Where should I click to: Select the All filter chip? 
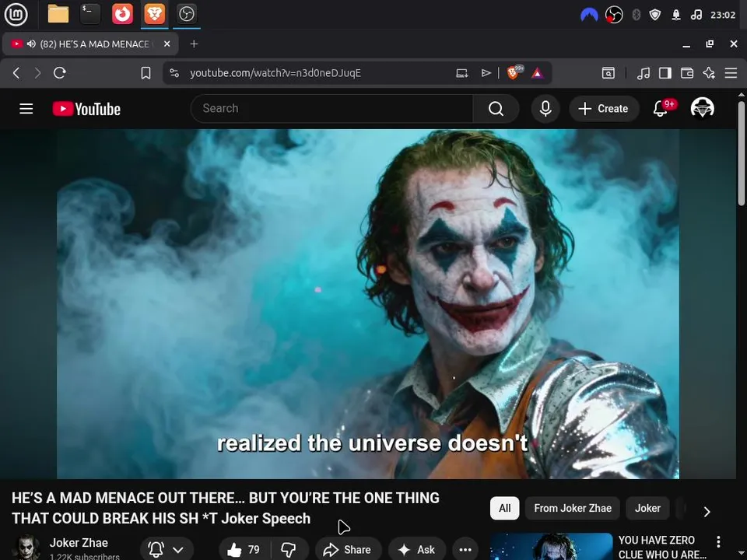504,508
